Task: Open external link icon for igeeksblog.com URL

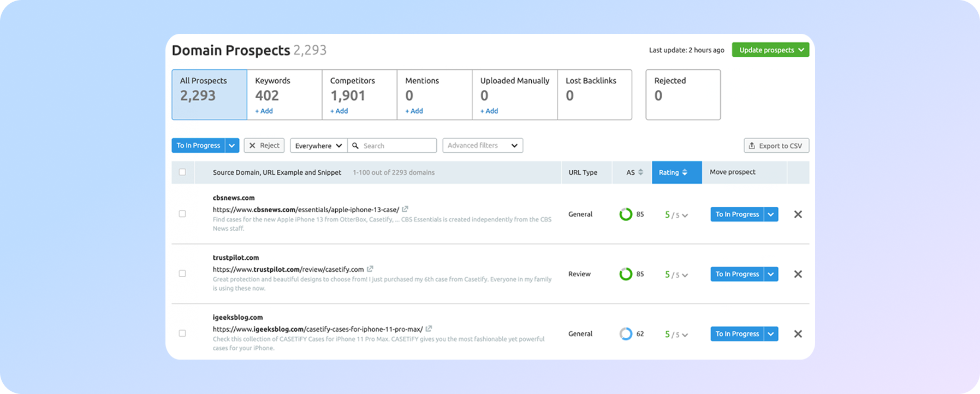Action: [429, 329]
